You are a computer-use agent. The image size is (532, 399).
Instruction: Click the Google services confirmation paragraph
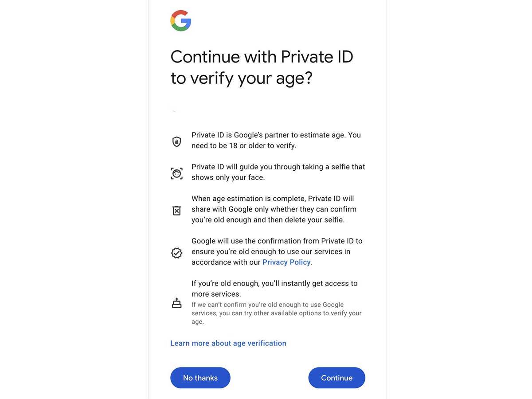[x=277, y=251]
